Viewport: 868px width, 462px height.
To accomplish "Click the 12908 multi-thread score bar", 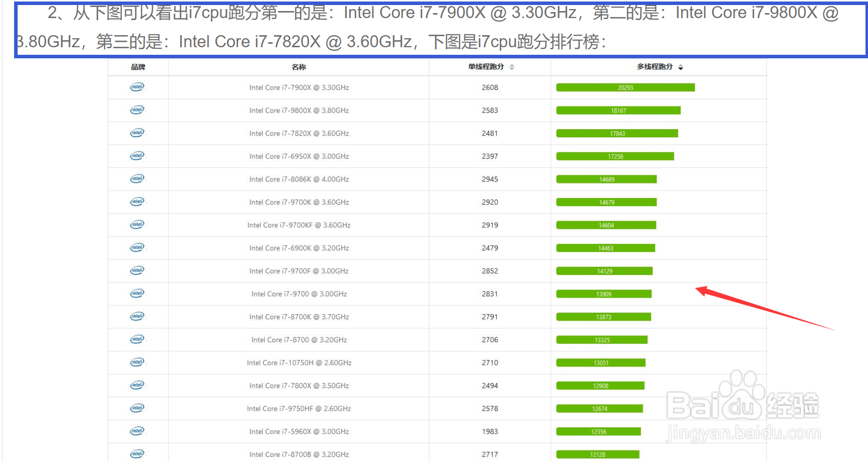I will click(600, 386).
